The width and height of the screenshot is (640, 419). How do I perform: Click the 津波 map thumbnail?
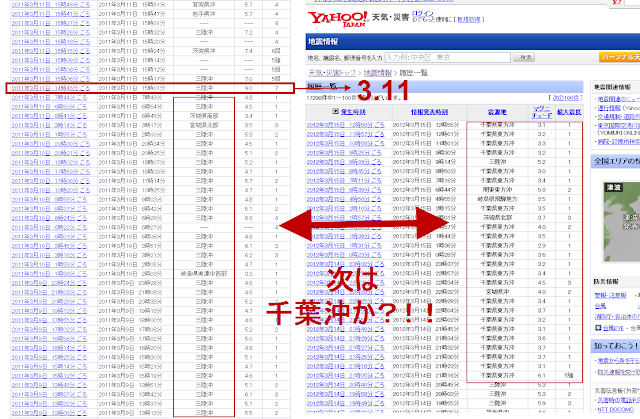coord(622,222)
